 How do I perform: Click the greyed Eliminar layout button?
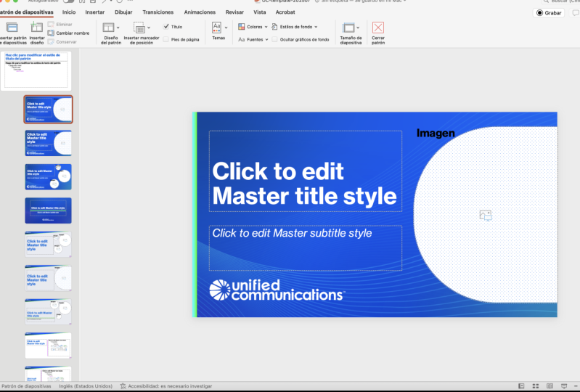pos(60,25)
